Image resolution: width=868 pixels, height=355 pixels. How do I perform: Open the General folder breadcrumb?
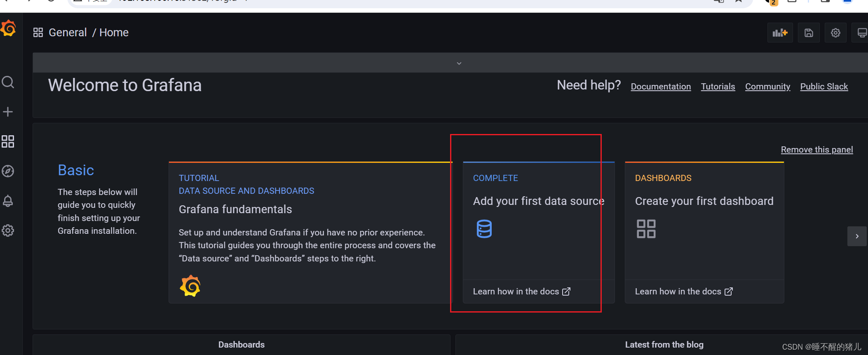tap(68, 33)
